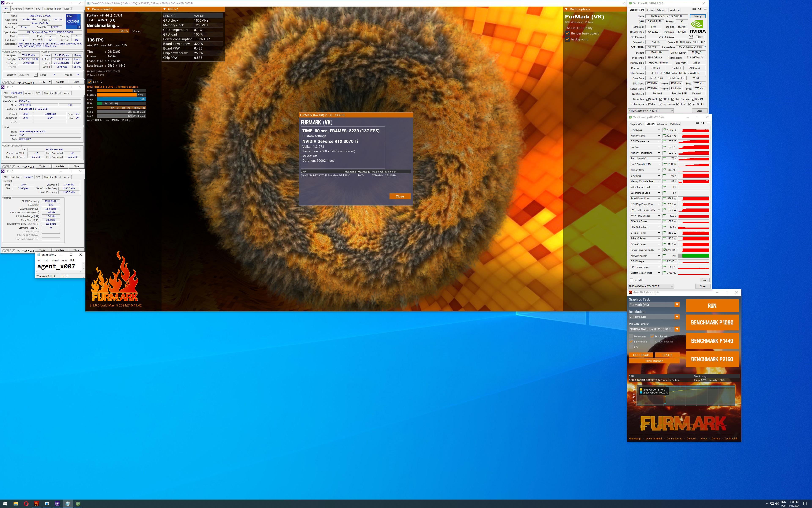This screenshot has height=508, width=812.
Task: Click the camera icon in GPU-Z Sensors window
Action: (x=697, y=123)
